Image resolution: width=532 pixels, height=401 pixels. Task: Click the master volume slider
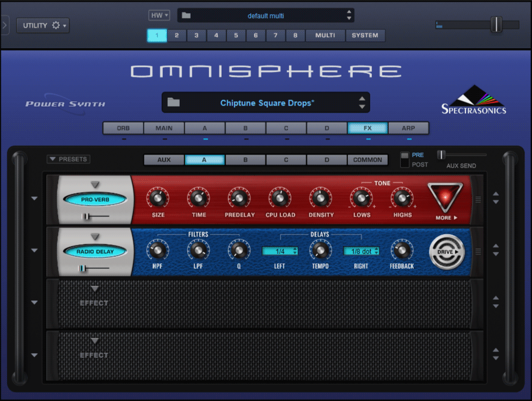496,24
